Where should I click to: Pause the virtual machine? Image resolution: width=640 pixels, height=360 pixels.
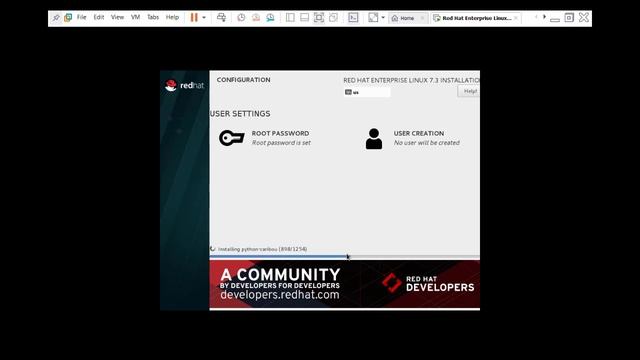point(194,18)
